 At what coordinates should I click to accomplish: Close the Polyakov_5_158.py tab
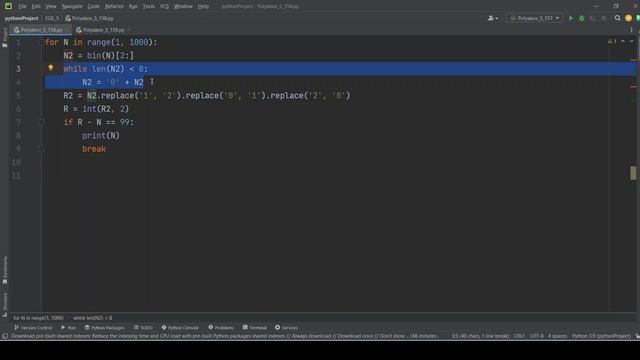[x=68, y=30]
